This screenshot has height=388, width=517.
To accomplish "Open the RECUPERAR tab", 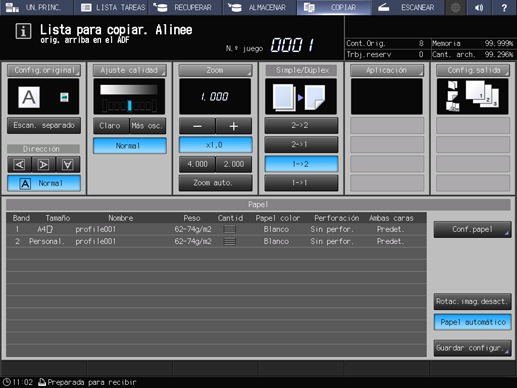I will 185,7.
